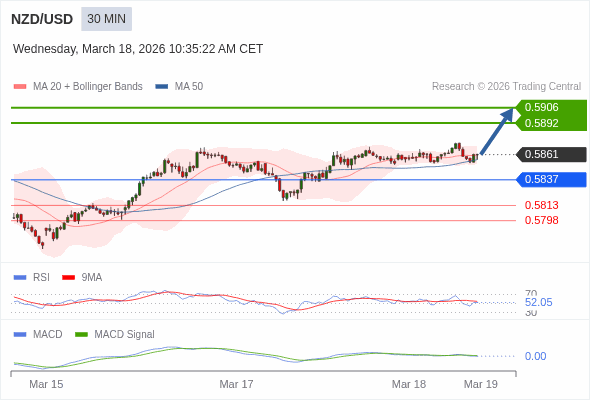The height and width of the screenshot is (400, 590).
Task: Click the 'MA 50' legend label
Action: point(189,87)
